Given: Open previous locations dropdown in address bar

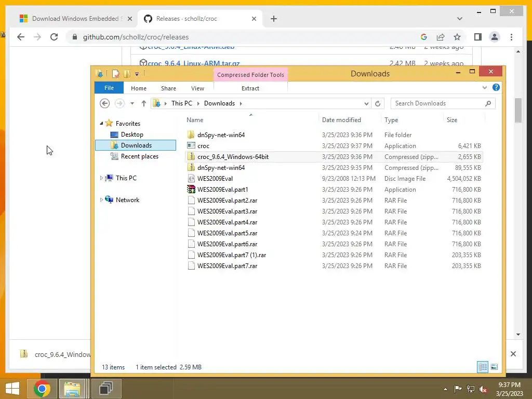Looking at the screenshot, I should pos(366,103).
